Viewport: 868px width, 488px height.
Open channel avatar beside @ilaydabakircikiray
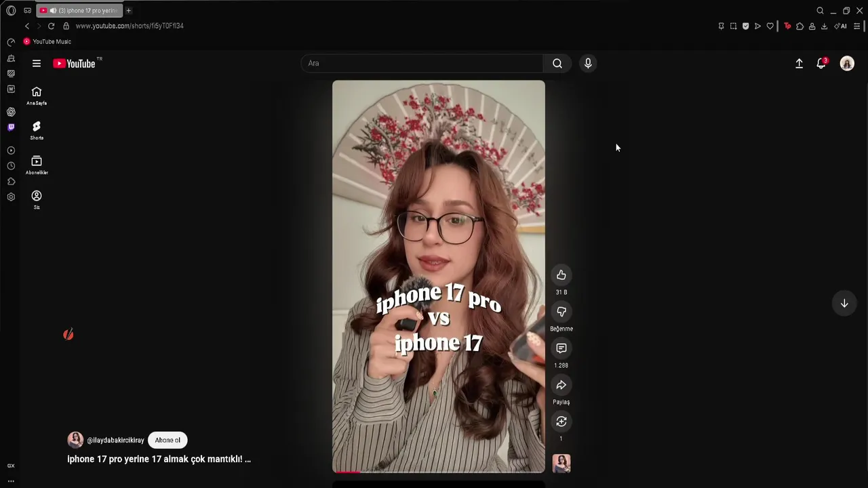click(x=75, y=440)
